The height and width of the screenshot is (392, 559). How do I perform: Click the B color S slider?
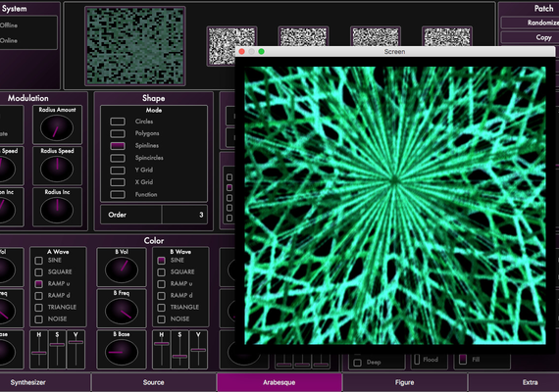click(x=179, y=356)
